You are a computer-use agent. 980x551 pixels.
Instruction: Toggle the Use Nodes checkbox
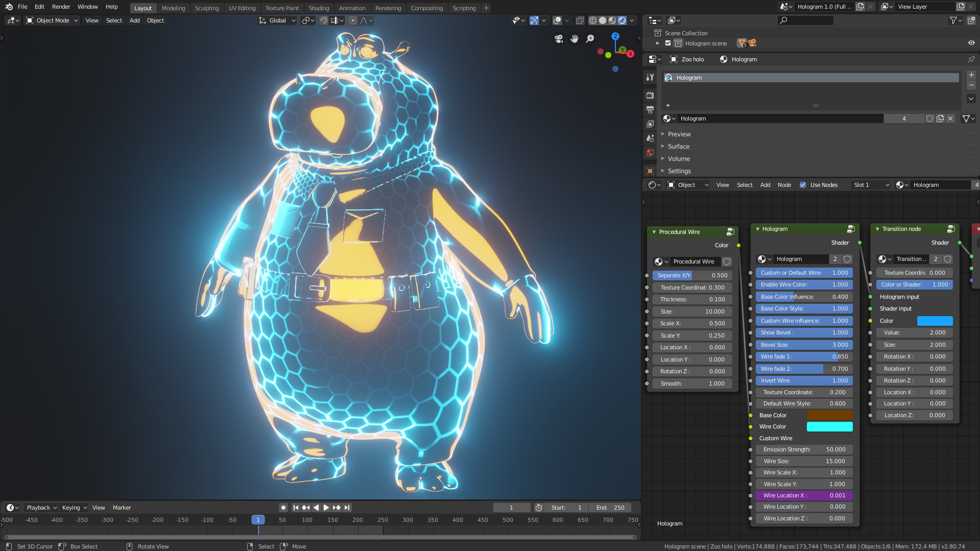(803, 185)
